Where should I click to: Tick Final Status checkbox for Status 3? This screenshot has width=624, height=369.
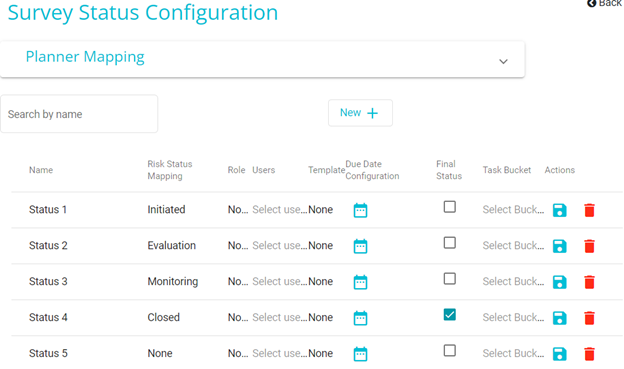(x=450, y=278)
